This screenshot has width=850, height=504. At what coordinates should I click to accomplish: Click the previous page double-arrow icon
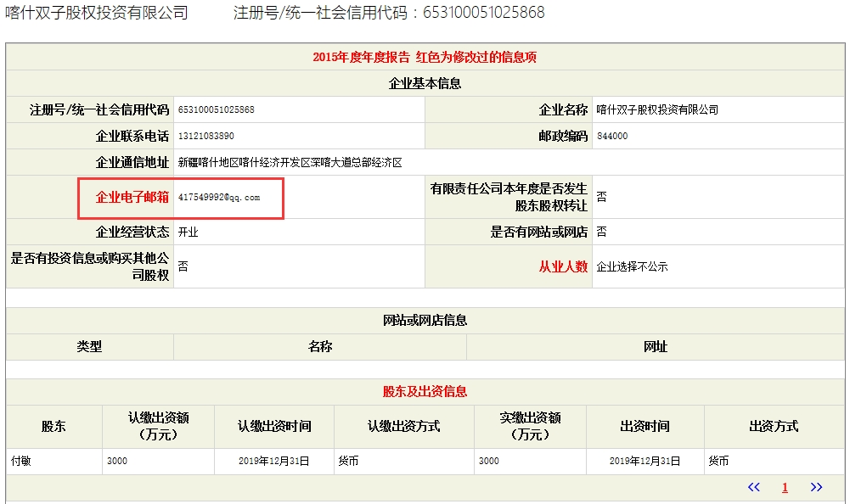[x=753, y=487]
